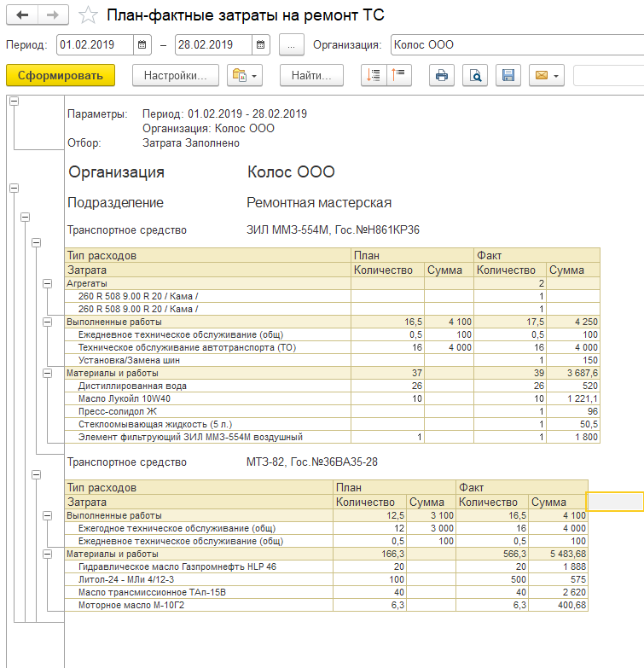Collapse ЗИЛ Выполненные работы group

pos(47,322)
